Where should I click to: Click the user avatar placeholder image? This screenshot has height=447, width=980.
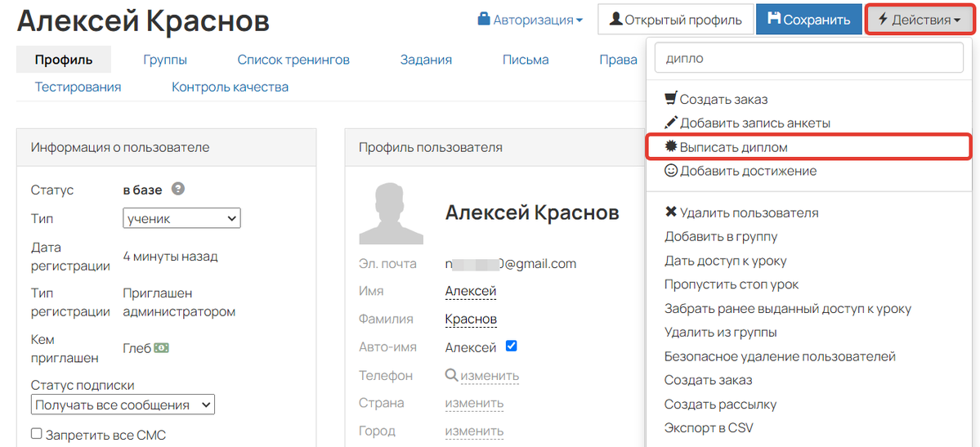point(391,213)
